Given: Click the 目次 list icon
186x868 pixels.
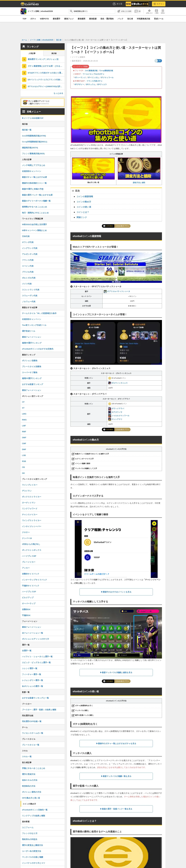Looking at the screenshot, I should click(73, 191).
